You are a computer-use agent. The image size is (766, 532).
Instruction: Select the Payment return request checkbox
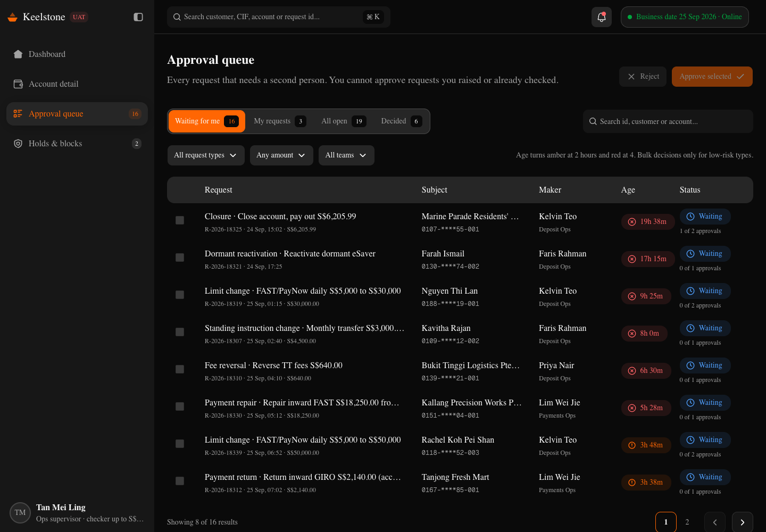[180, 481]
